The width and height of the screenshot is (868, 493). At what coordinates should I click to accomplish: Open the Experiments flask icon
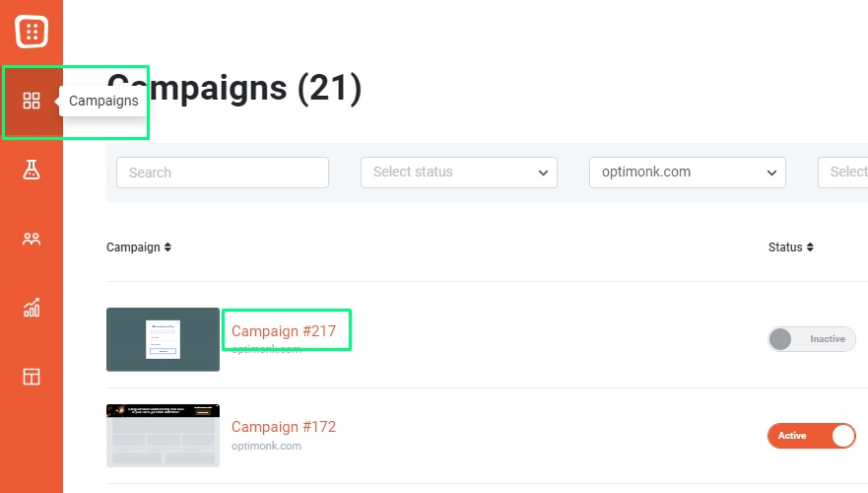click(x=32, y=170)
